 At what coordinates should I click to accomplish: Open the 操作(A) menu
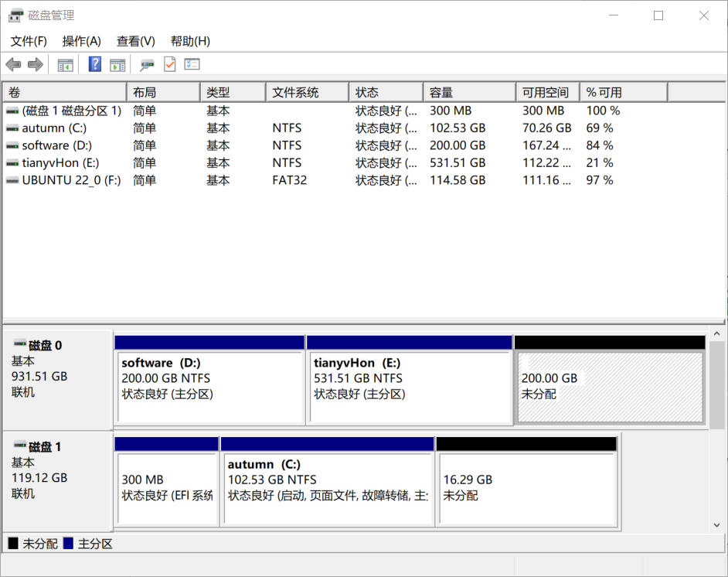click(x=82, y=41)
